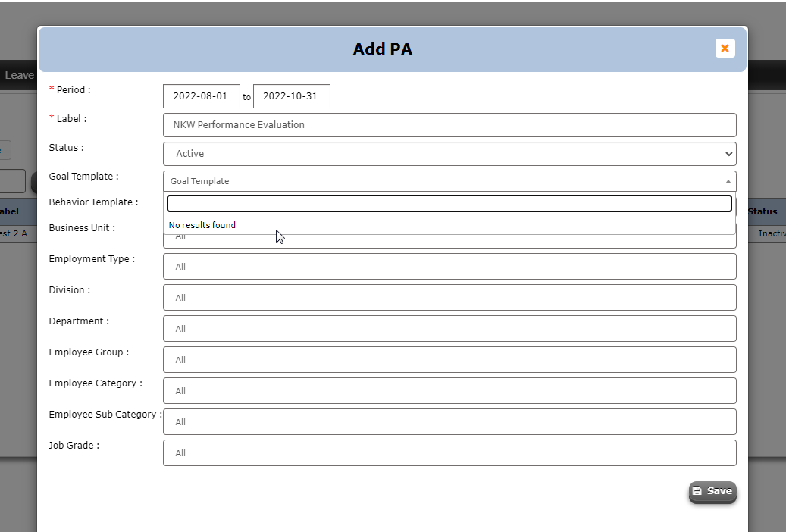Click the Save button
786x532 pixels.
click(x=712, y=491)
